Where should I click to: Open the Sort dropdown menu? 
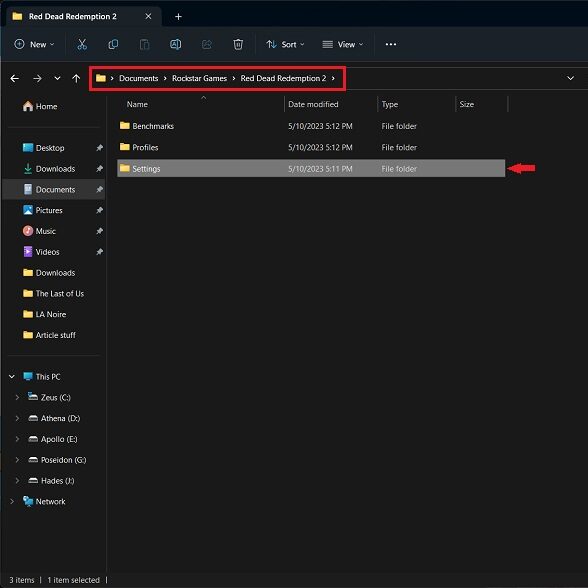pos(285,44)
